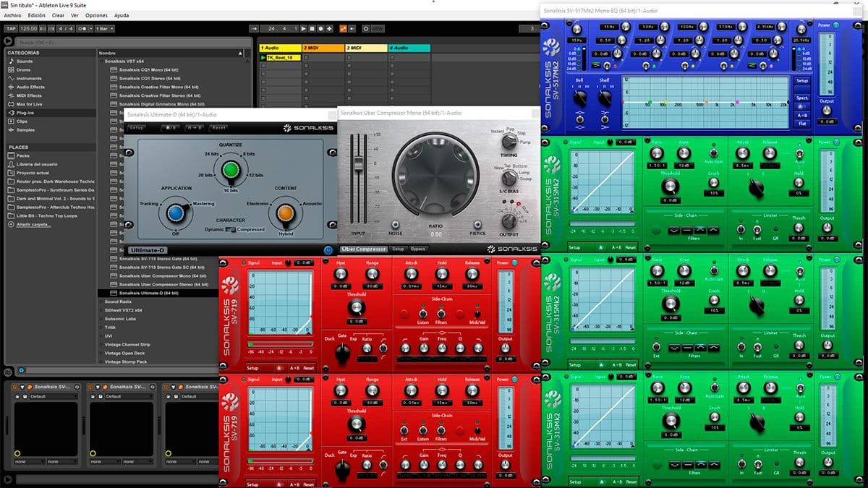
Task: Click Reset in Ultimate-D header
Action: (218, 128)
